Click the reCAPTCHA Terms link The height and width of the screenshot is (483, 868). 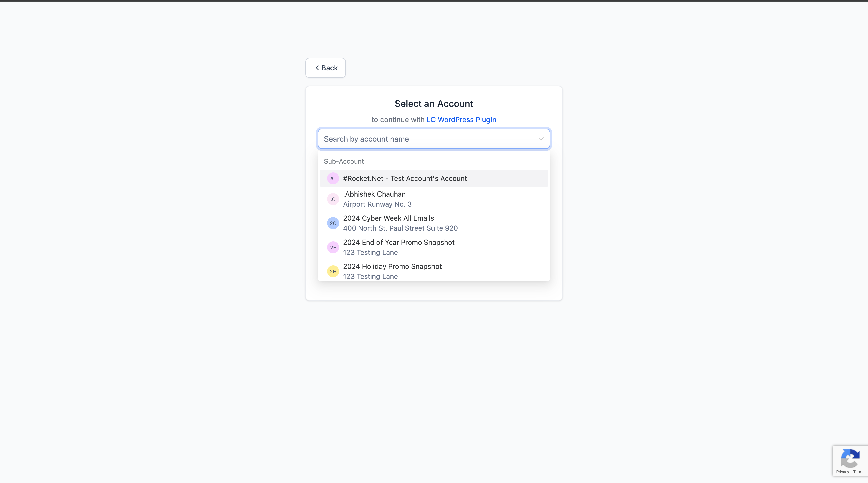click(x=858, y=472)
